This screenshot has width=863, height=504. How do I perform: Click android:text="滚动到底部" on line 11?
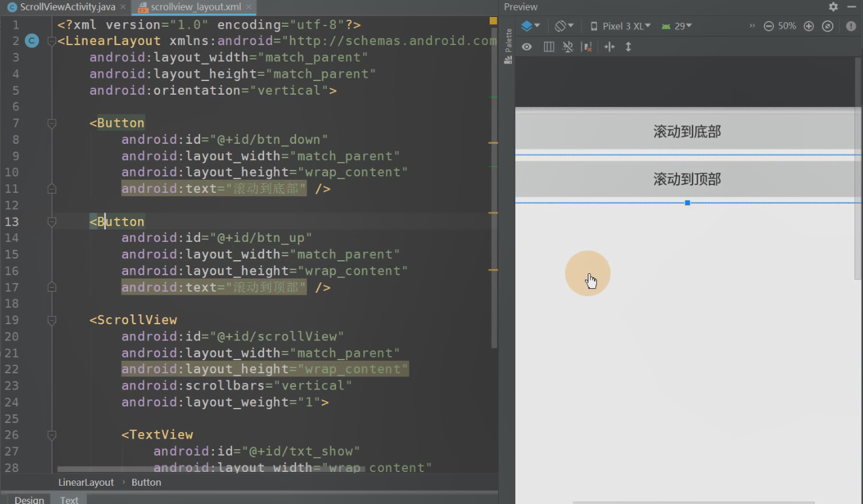pyautogui.click(x=213, y=189)
